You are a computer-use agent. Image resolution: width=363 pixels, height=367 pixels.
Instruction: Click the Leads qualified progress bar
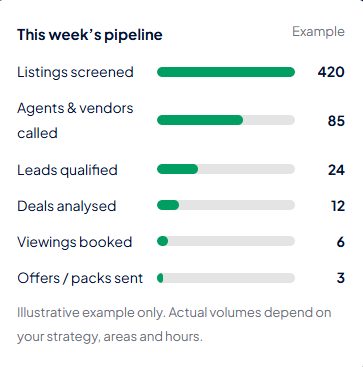(x=226, y=169)
